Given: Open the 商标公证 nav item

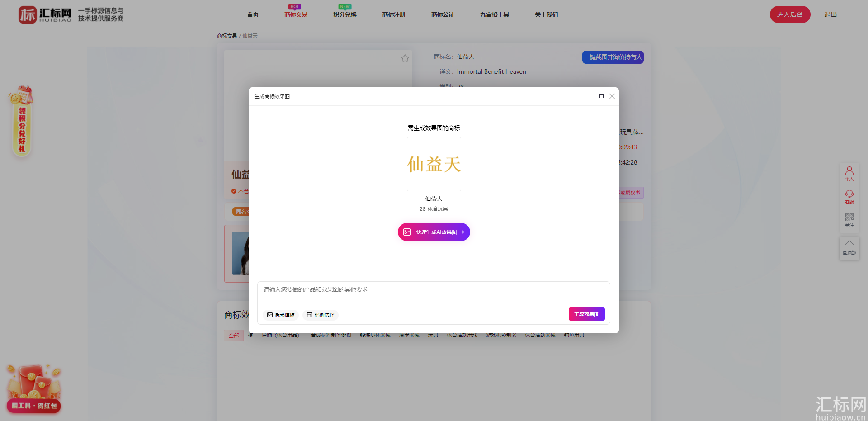Looking at the screenshot, I should coord(443,14).
